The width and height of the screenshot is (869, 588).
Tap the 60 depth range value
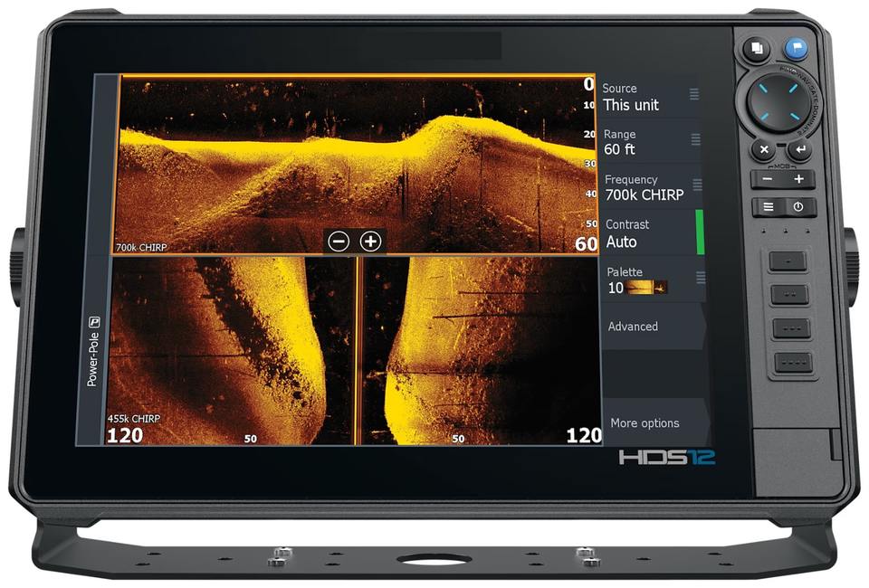(x=587, y=243)
